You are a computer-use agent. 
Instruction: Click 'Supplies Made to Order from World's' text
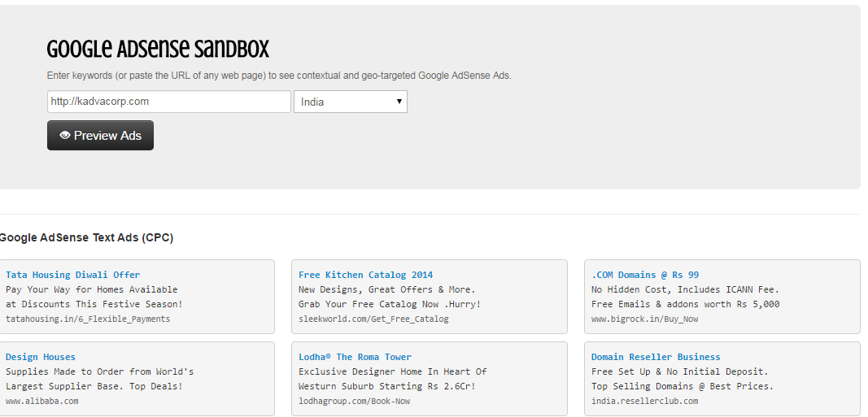click(99, 371)
